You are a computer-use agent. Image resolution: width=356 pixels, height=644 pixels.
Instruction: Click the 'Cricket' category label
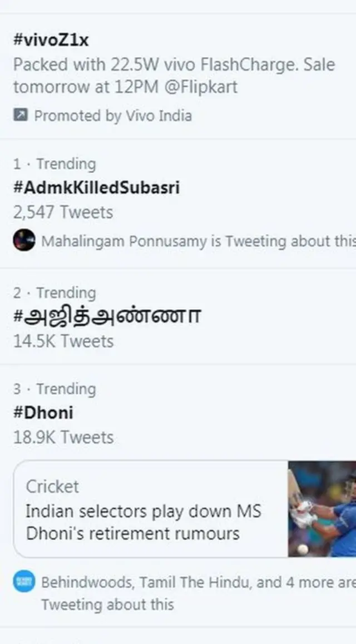(52, 487)
